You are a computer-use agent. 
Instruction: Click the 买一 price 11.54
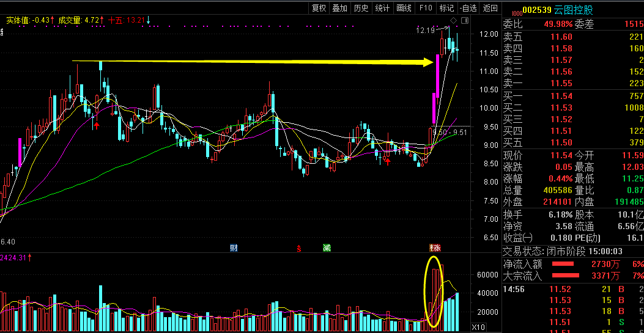click(x=561, y=97)
